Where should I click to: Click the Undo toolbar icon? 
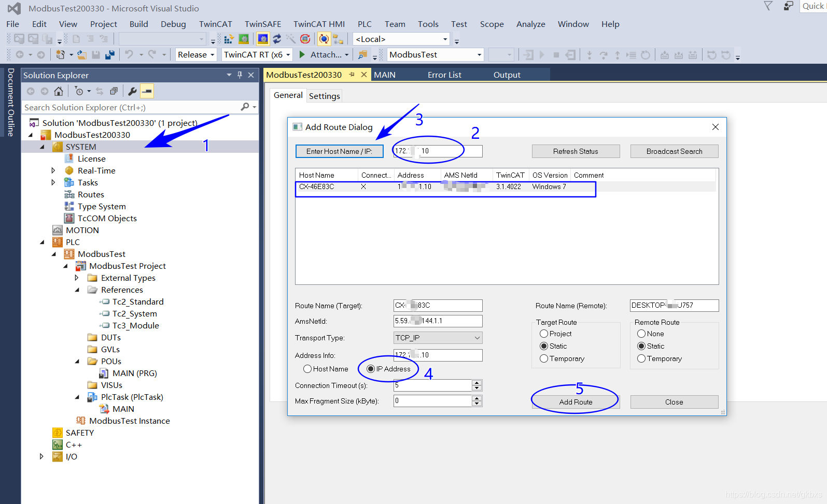coord(129,54)
